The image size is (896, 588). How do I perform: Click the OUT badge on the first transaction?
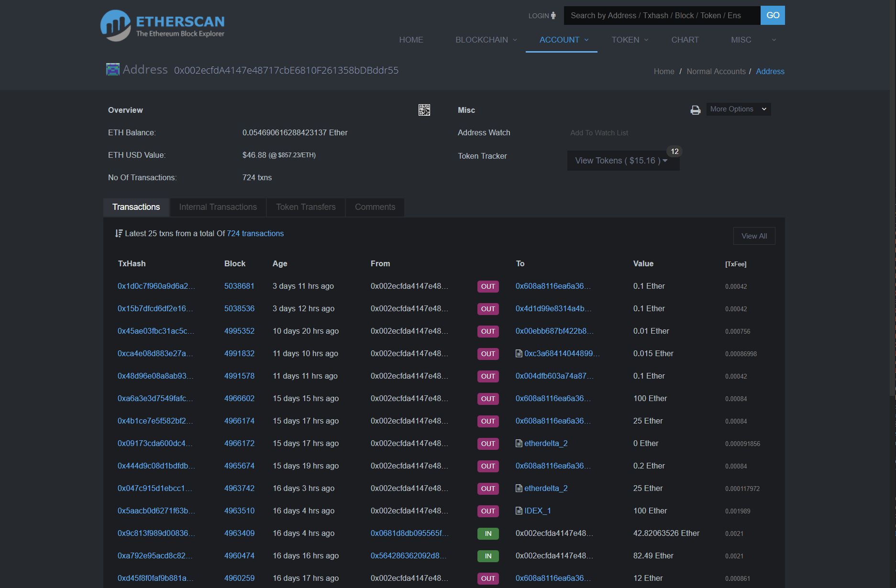click(487, 286)
